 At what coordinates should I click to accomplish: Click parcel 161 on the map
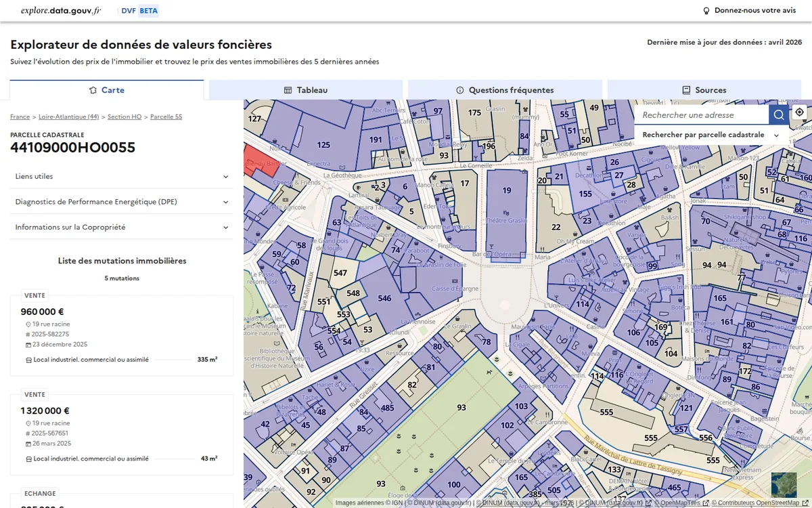pos(727,322)
